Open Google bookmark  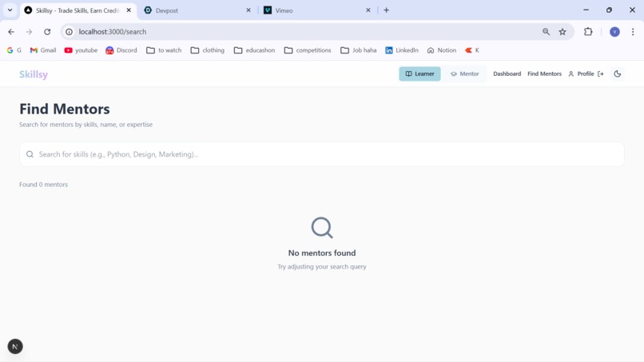[x=14, y=50]
